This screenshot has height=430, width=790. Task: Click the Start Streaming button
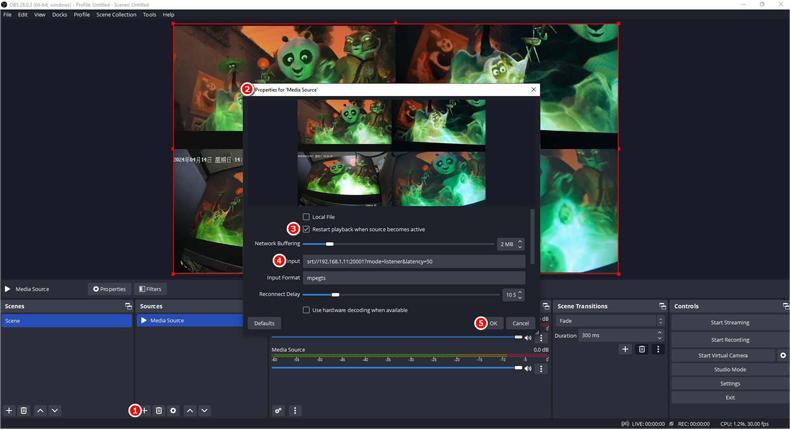(x=730, y=323)
